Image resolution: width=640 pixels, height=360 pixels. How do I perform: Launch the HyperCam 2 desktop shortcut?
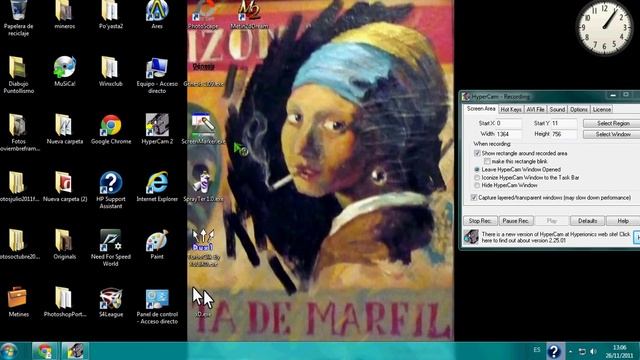[157, 129]
